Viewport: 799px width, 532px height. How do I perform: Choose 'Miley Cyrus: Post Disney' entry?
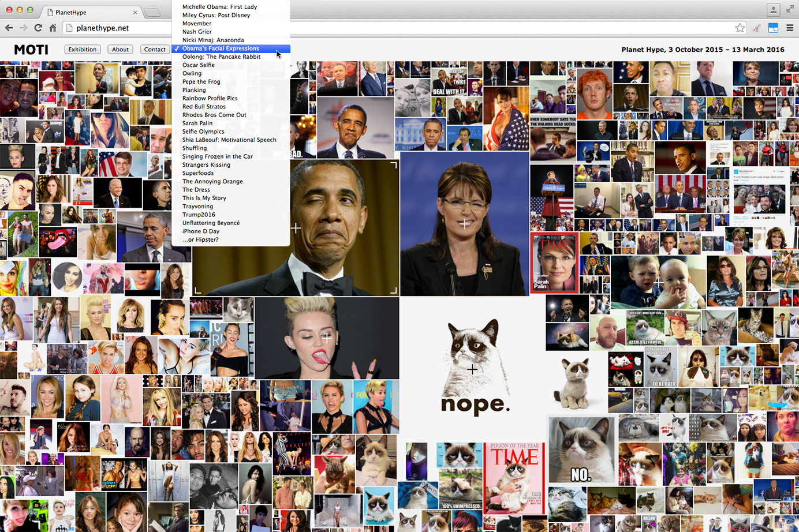[216, 16]
